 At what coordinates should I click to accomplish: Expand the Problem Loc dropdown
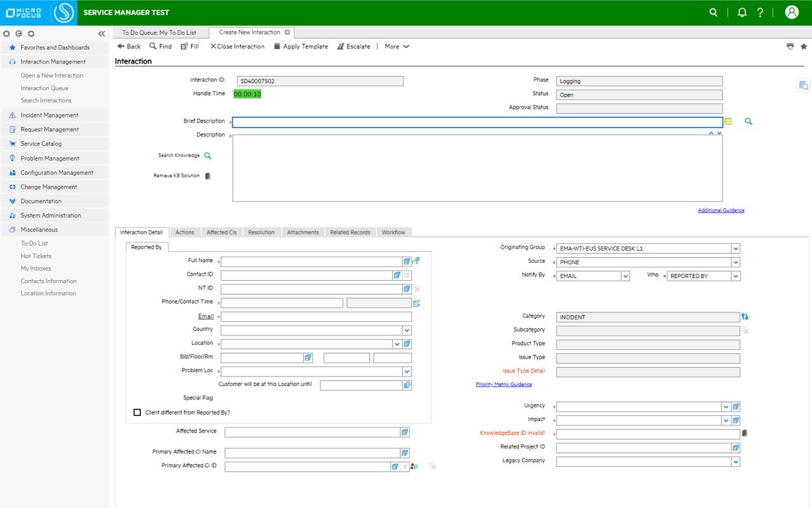[x=407, y=371]
